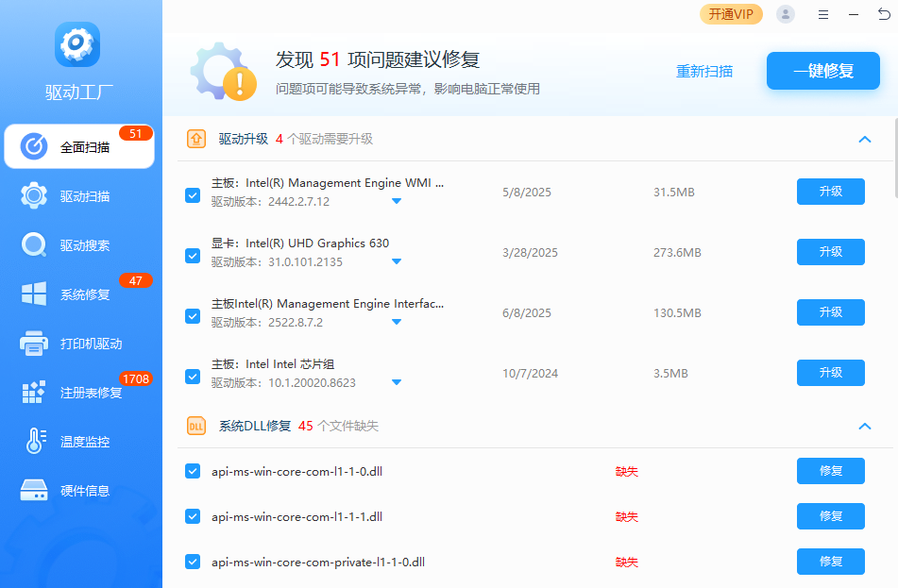898x588 pixels.
Task: Open the hamburger menu at top right
Action: [x=822, y=14]
